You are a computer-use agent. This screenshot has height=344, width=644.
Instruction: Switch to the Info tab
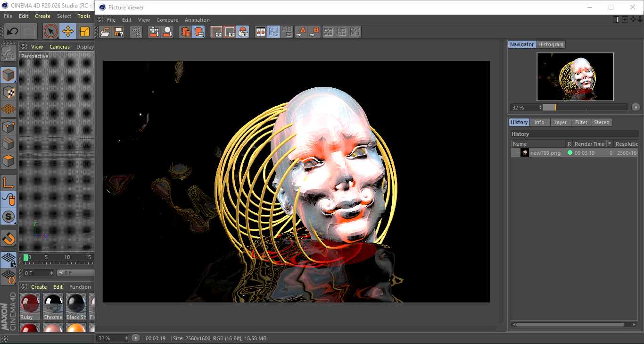[539, 122]
